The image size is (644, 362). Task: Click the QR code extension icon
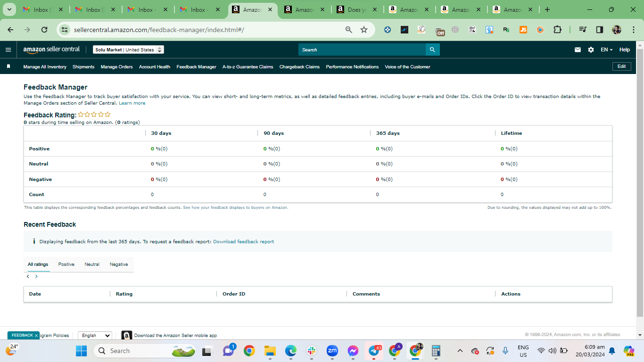tap(472, 30)
